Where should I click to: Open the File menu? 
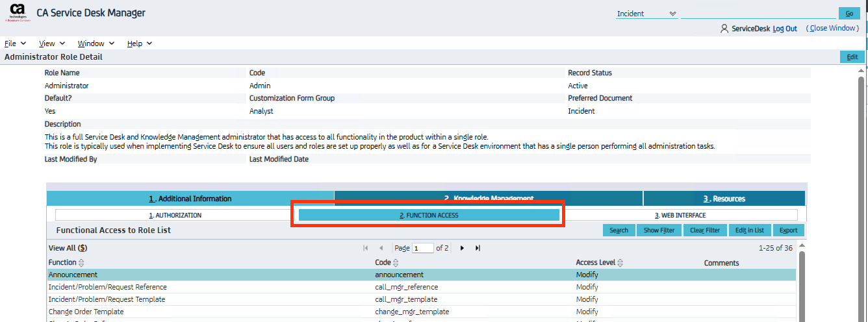[x=15, y=43]
